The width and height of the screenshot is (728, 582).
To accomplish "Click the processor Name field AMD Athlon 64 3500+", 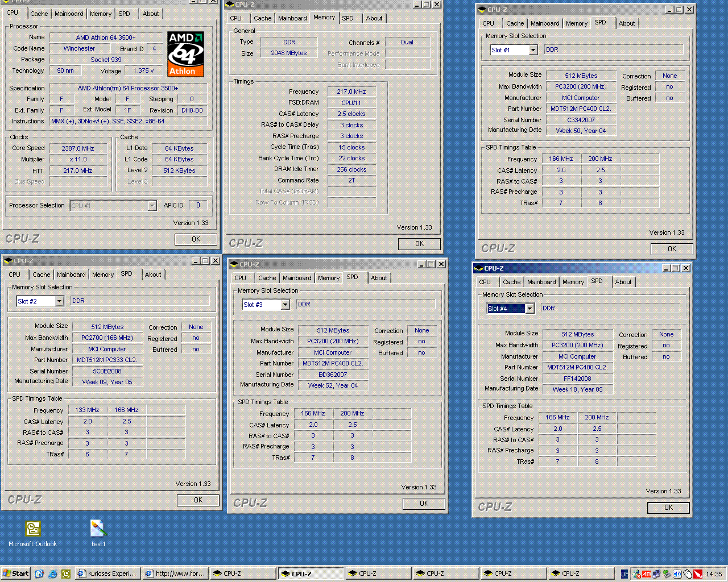I will [106, 38].
